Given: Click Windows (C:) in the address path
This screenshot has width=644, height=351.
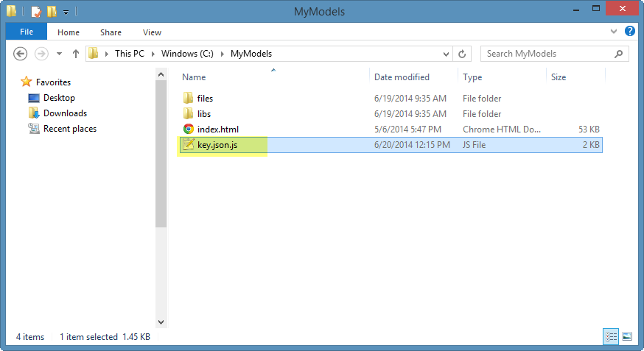Looking at the screenshot, I should [187, 54].
